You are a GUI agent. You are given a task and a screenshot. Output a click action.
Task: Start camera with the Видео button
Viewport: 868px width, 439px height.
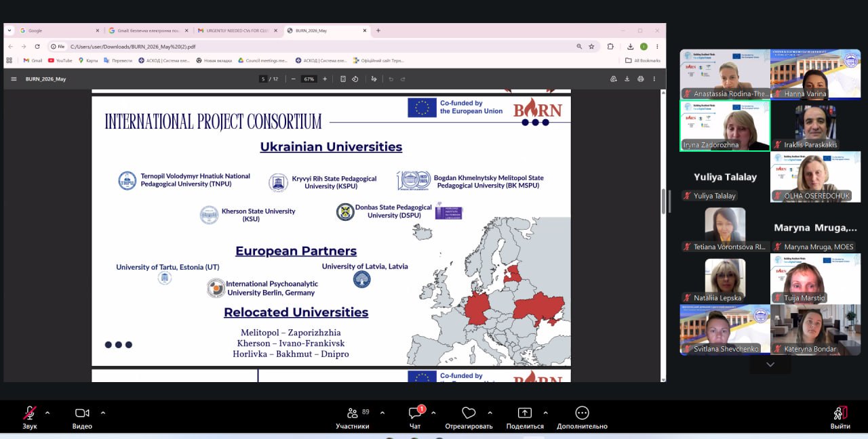tap(82, 417)
